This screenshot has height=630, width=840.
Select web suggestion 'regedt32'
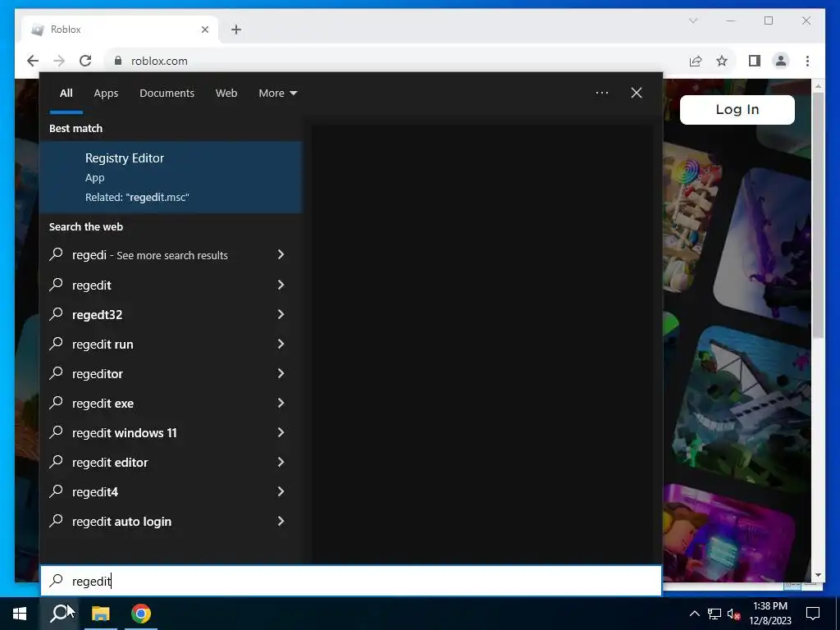[171, 314]
